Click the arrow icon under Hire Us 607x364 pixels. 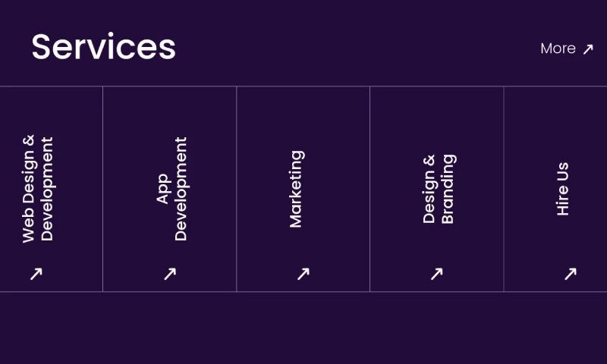pyautogui.click(x=570, y=274)
